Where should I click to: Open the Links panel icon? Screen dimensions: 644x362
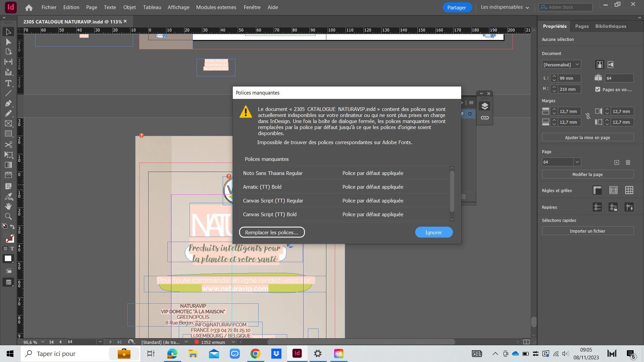pyautogui.click(x=485, y=118)
